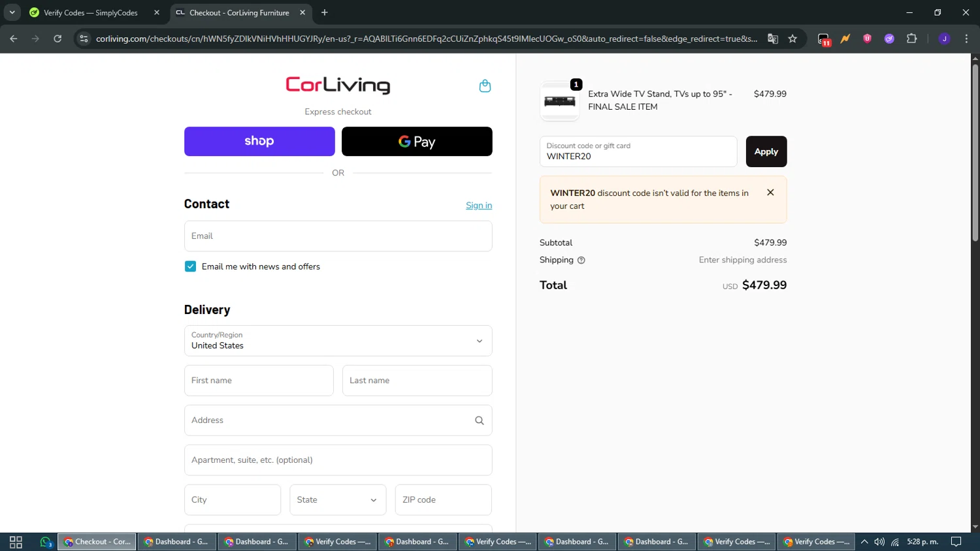Screen dimensions: 980x551
Task: Focus the First name field
Action: point(259,381)
